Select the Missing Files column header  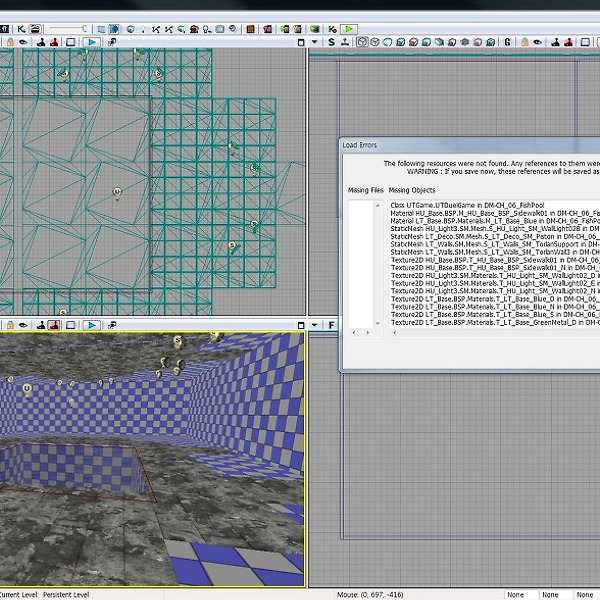(x=365, y=190)
